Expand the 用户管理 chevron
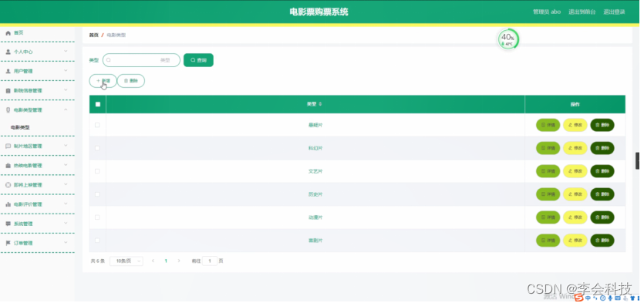Viewport: 644px width, 303px height. click(x=66, y=71)
